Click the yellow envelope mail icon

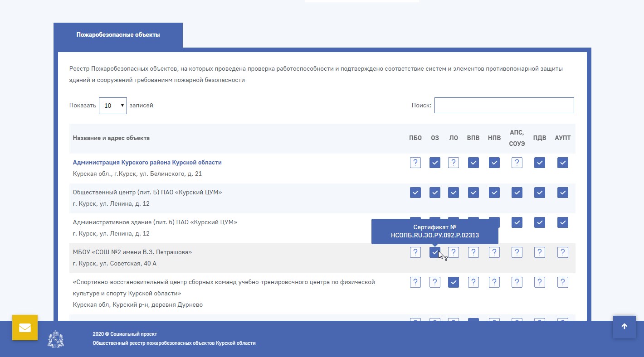click(25, 328)
